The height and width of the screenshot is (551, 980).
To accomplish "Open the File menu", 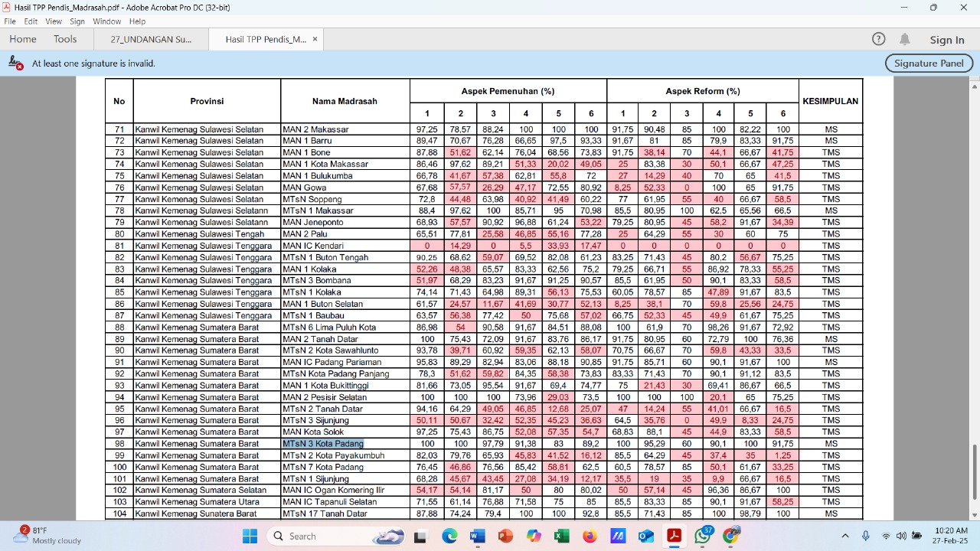I will [x=10, y=21].
